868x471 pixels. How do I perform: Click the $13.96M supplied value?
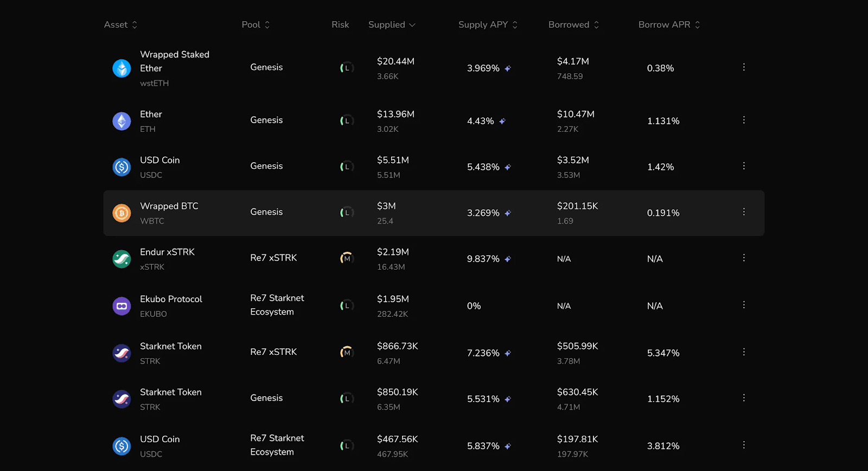pyautogui.click(x=395, y=114)
